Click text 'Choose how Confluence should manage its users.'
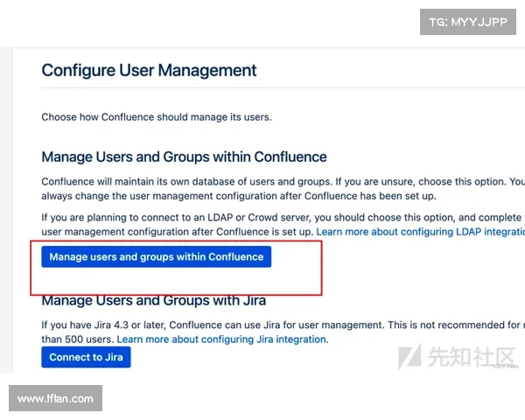 click(157, 117)
